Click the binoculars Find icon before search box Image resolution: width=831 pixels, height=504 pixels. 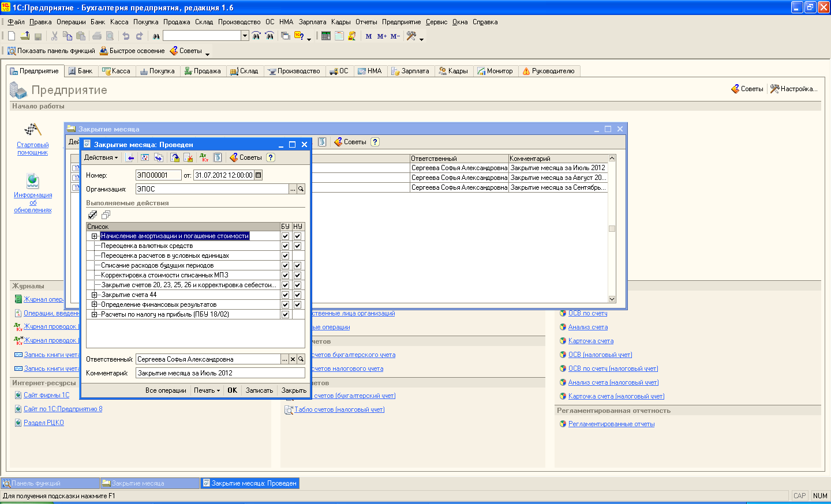tap(156, 36)
